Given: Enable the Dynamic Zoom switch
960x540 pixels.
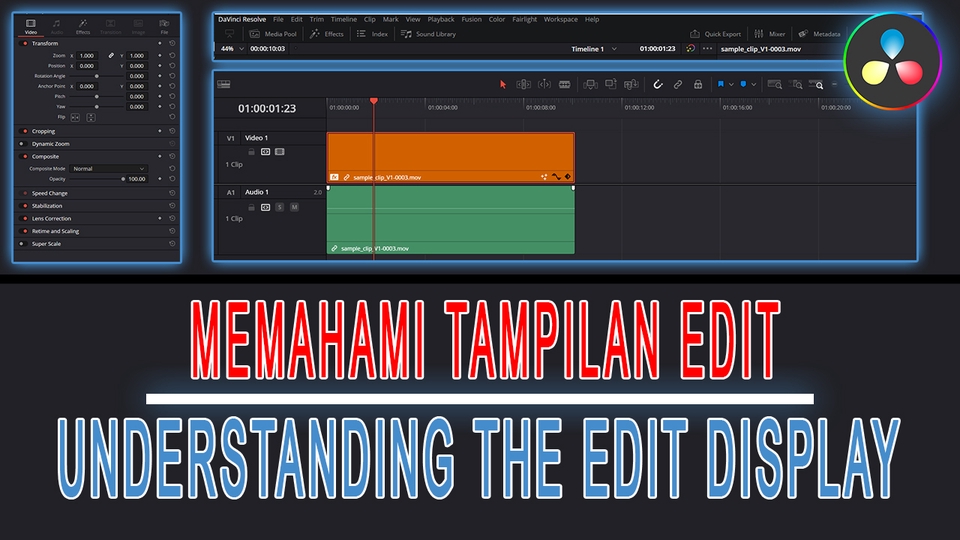Looking at the screenshot, I should click(22, 144).
